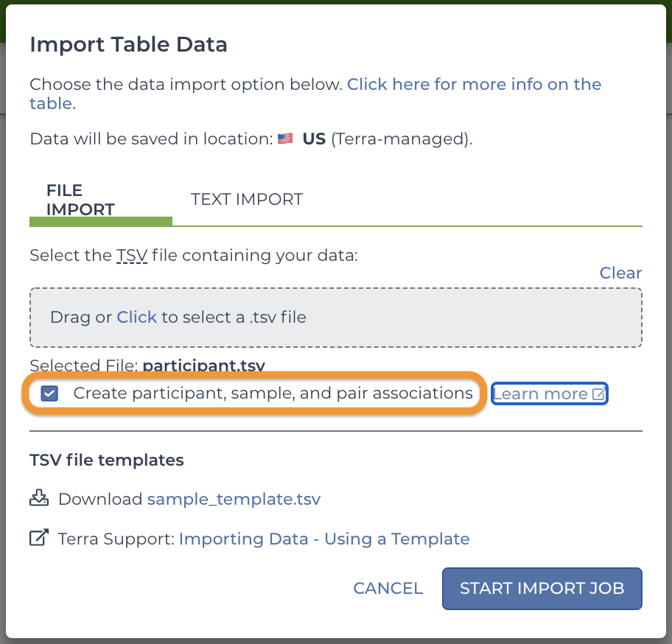Click the Import Table Data heading
This screenshot has width=672, height=644.
[128, 44]
